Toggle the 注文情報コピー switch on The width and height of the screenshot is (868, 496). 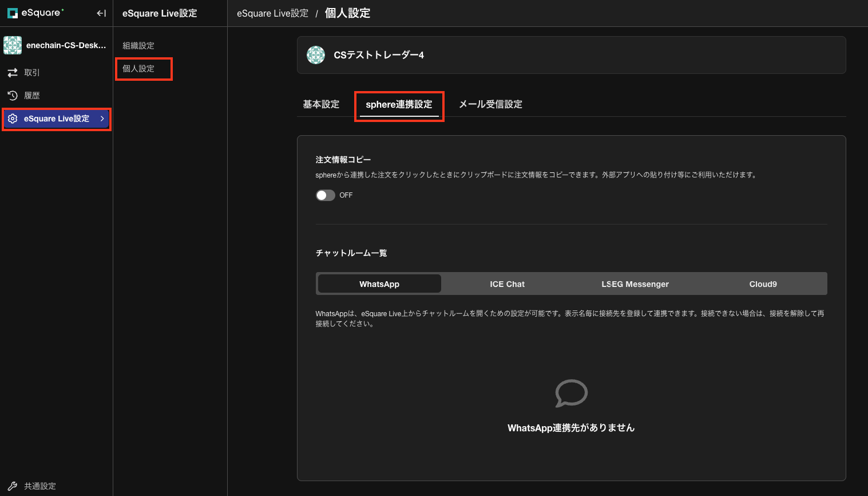[326, 195]
